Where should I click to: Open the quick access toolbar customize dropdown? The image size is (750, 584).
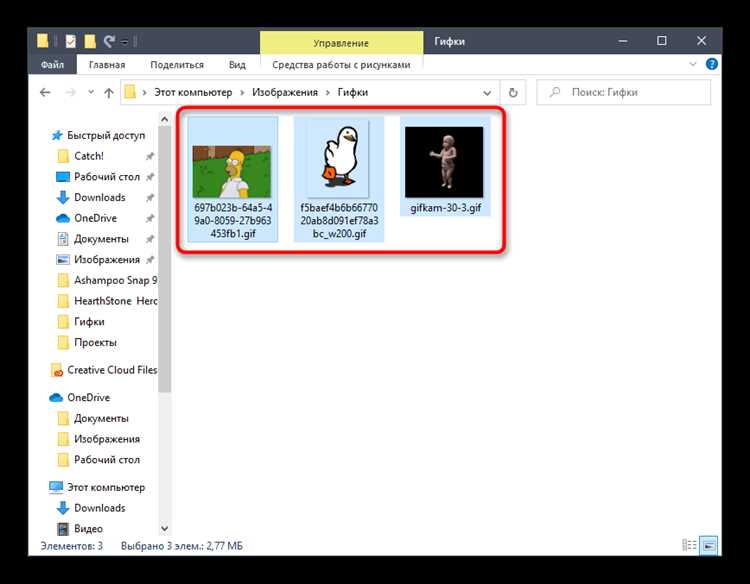pyautogui.click(x=124, y=42)
